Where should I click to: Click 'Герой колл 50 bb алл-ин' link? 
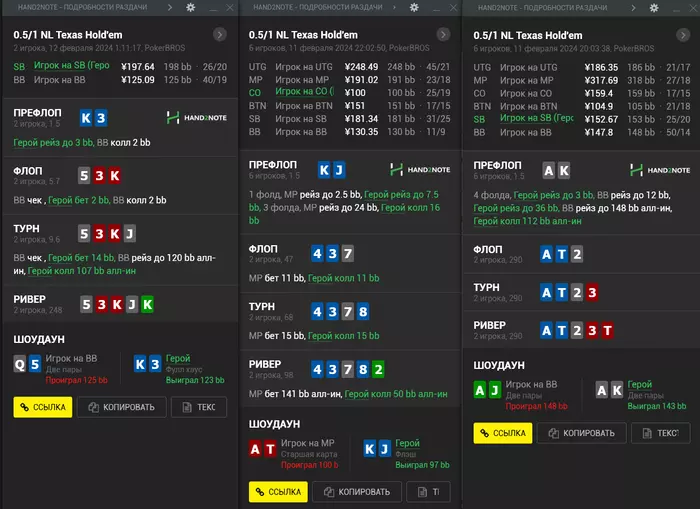[396, 394]
